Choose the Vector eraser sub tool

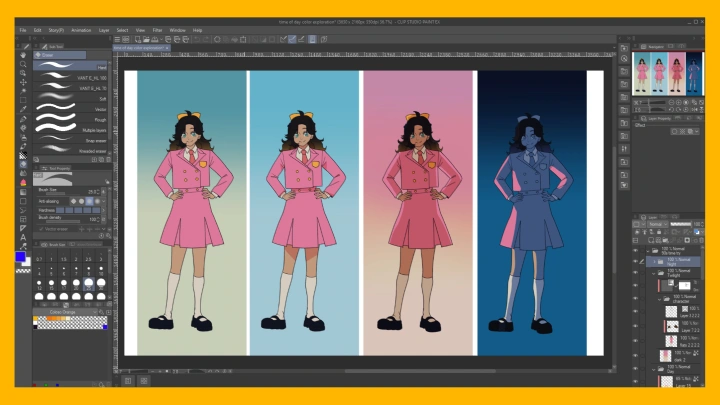point(70,108)
